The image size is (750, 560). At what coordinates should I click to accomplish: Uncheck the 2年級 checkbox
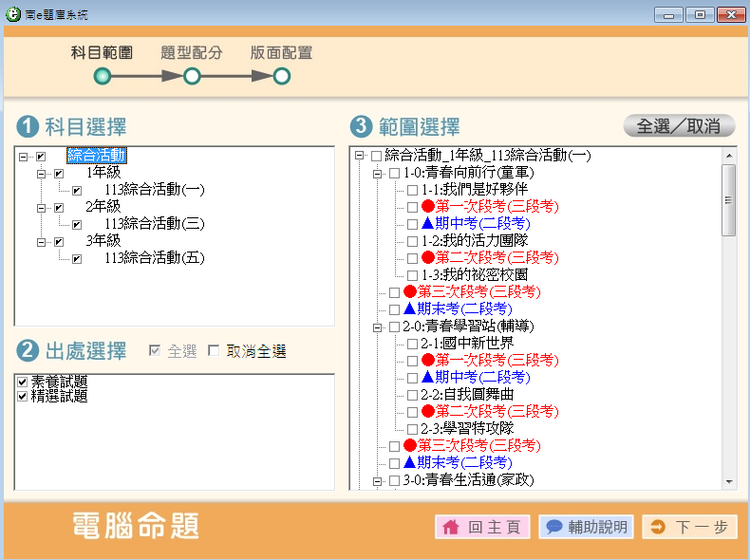[x=59, y=208]
